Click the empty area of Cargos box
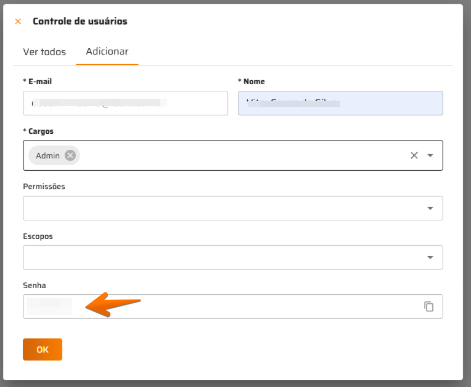The image size is (471, 387). 243,155
